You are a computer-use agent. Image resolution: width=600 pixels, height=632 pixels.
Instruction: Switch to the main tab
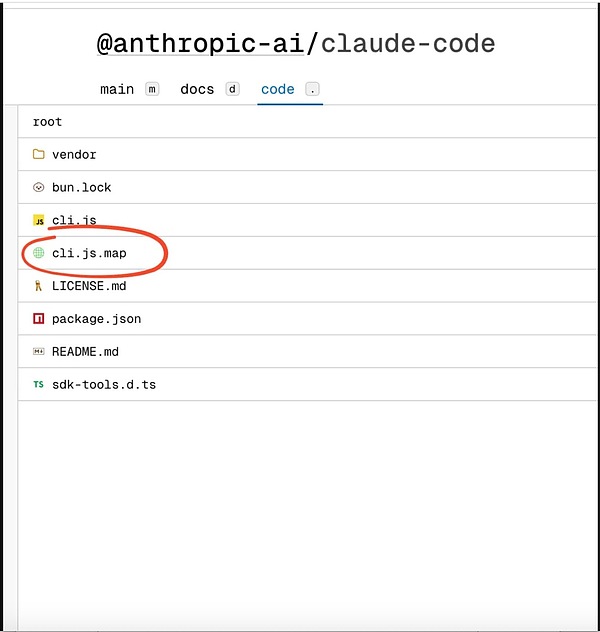[x=117, y=89]
